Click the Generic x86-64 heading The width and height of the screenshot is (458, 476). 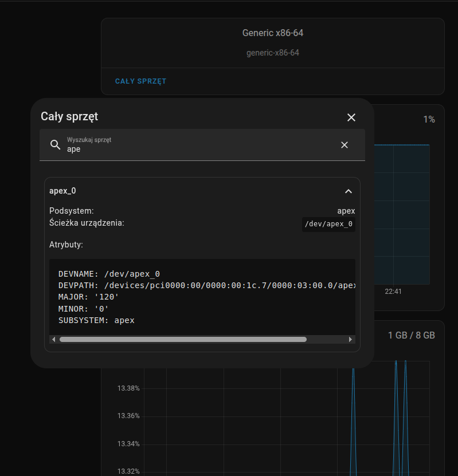point(273,33)
